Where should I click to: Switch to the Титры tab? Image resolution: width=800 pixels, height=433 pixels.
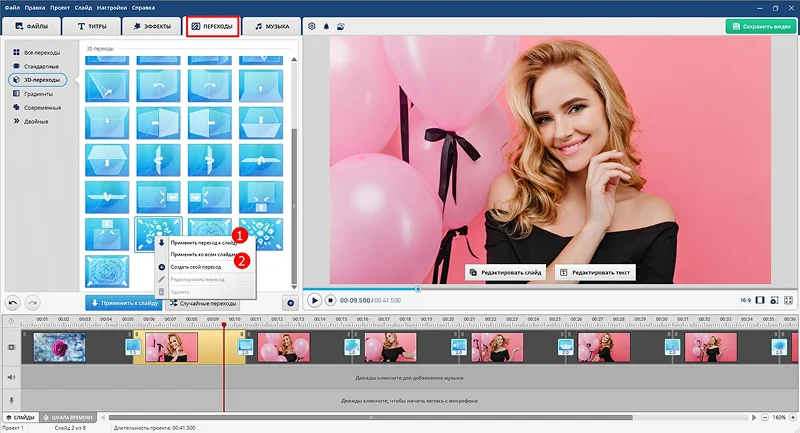tap(92, 26)
